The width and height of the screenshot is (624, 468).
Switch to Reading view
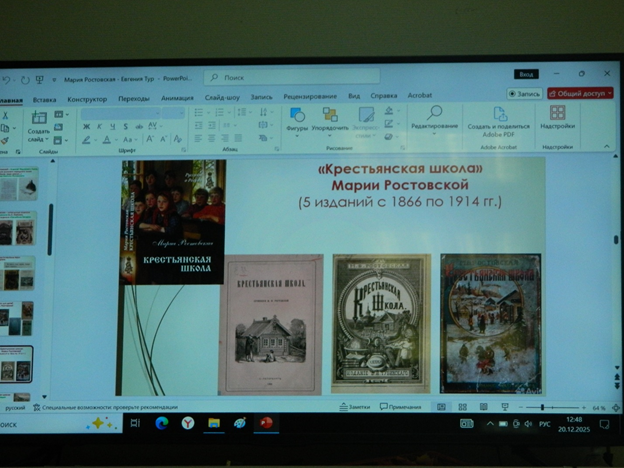(484, 407)
